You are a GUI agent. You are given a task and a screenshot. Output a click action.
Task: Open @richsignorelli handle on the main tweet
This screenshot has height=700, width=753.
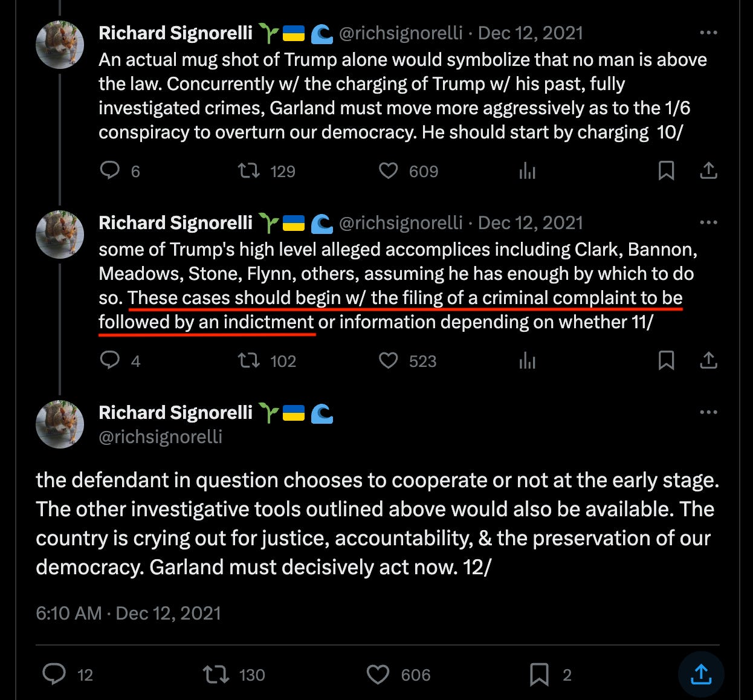(160, 436)
